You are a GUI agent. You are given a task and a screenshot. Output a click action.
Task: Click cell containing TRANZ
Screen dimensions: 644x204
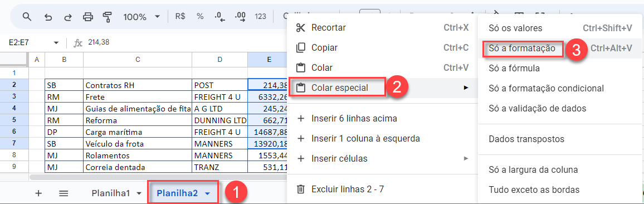[x=219, y=167]
